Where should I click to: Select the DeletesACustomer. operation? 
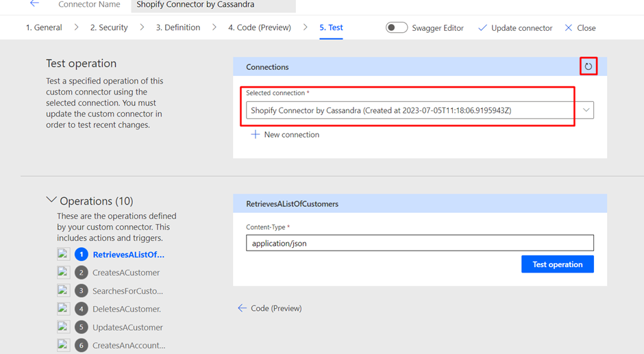(x=127, y=309)
